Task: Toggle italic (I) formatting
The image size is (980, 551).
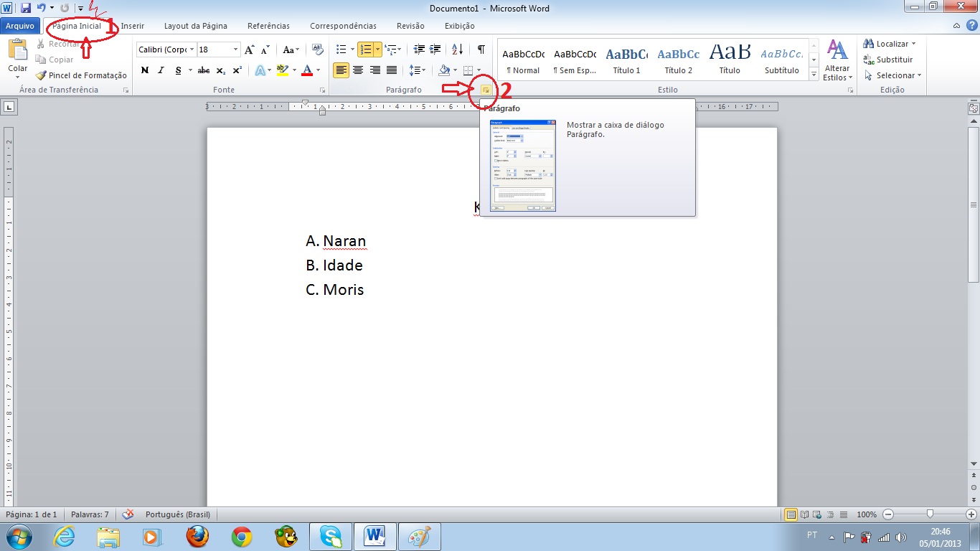Action: point(161,70)
